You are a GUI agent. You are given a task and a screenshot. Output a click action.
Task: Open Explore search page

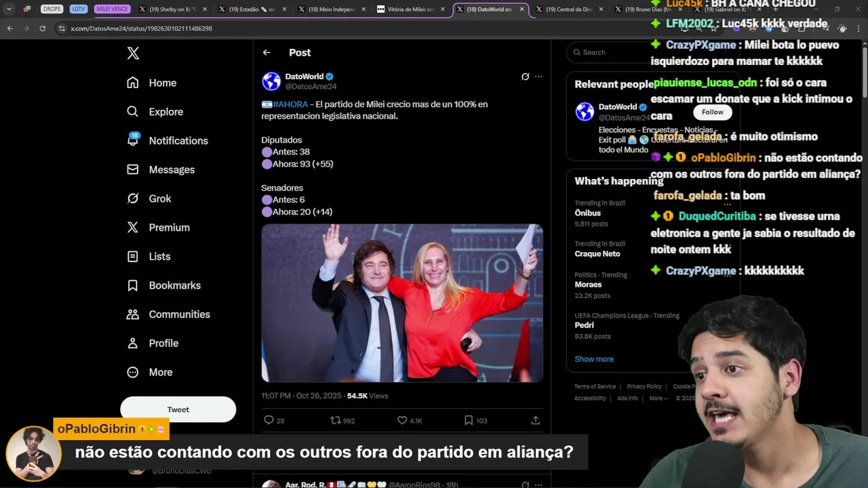coord(155,112)
